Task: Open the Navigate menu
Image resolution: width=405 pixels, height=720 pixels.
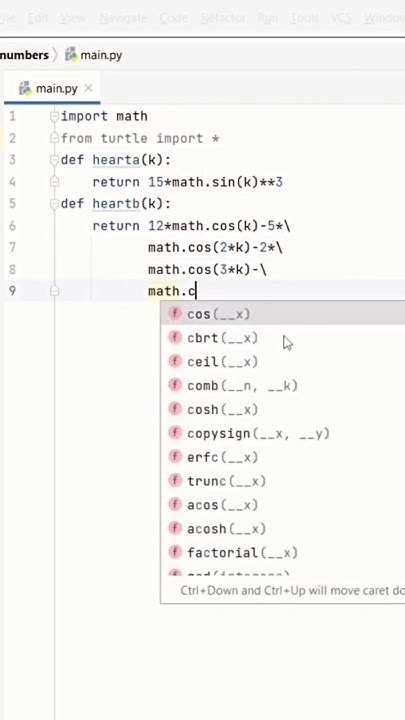Action: [x=123, y=18]
